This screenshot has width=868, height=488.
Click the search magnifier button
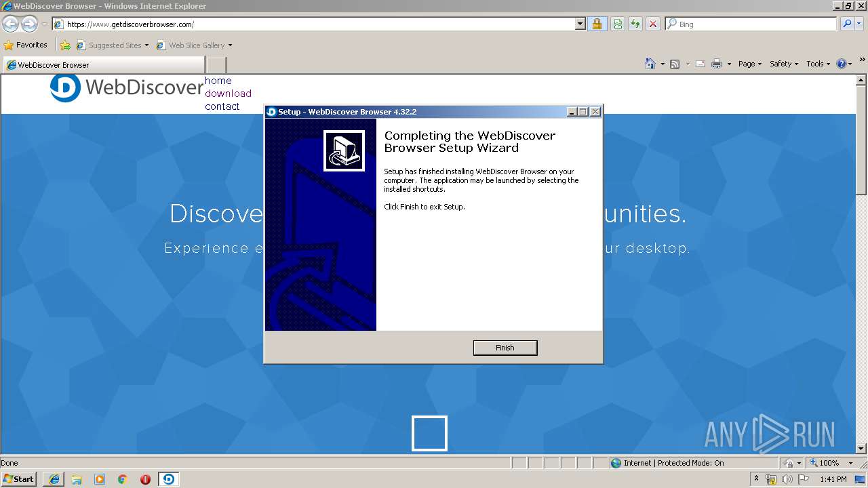pos(847,24)
